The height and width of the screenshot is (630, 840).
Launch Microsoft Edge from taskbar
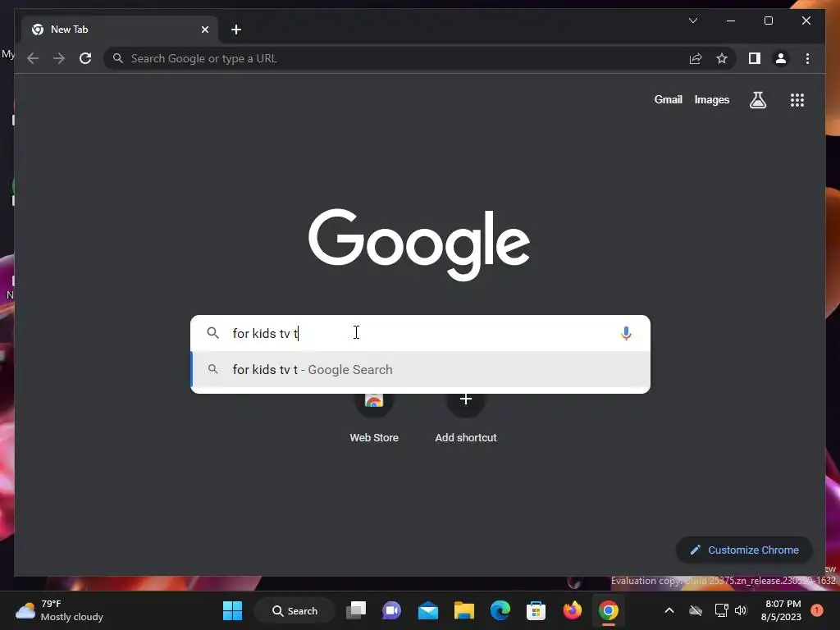click(500, 610)
